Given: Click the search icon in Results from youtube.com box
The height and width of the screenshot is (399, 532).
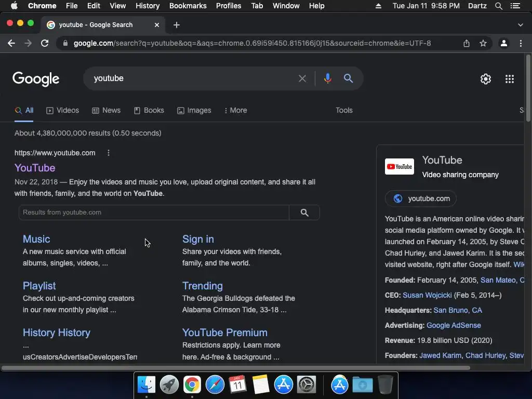Looking at the screenshot, I should (304, 212).
